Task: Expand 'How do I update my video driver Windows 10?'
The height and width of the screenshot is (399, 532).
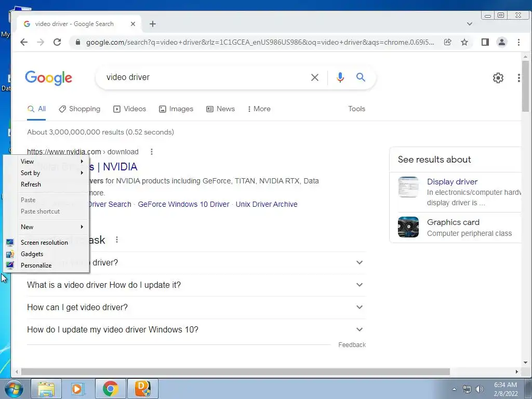Action: click(196, 329)
